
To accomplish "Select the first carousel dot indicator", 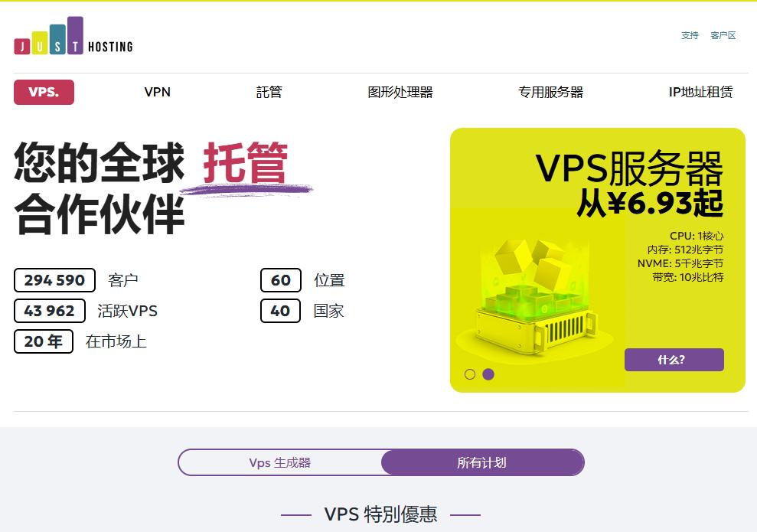I will click(470, 374).
